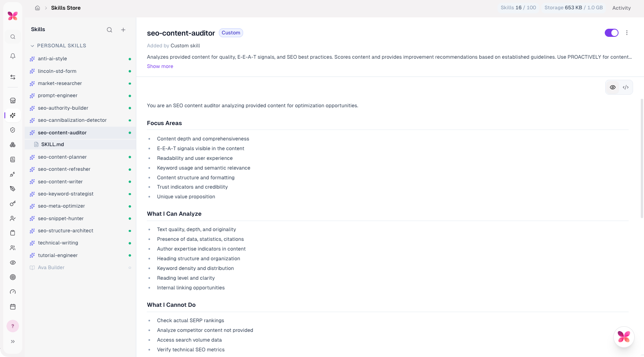This screenshot has width=644, height=357.
Task: Click the search icon in Skills panel
Action: (x=109, y=30)
